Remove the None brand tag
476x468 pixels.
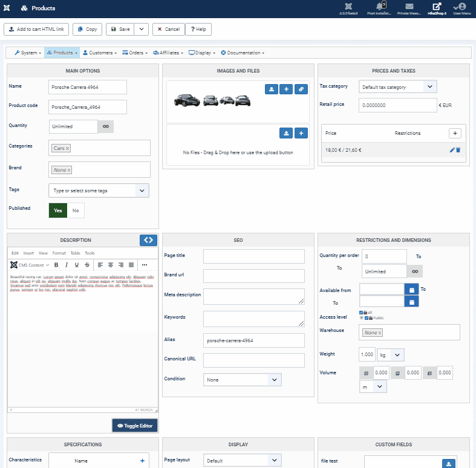69,171
